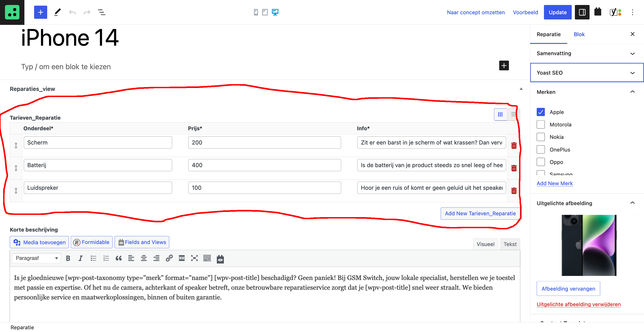Delete the Batterij row with trash icon
This screenshot has width=644, height=332.
coord(514,168)
